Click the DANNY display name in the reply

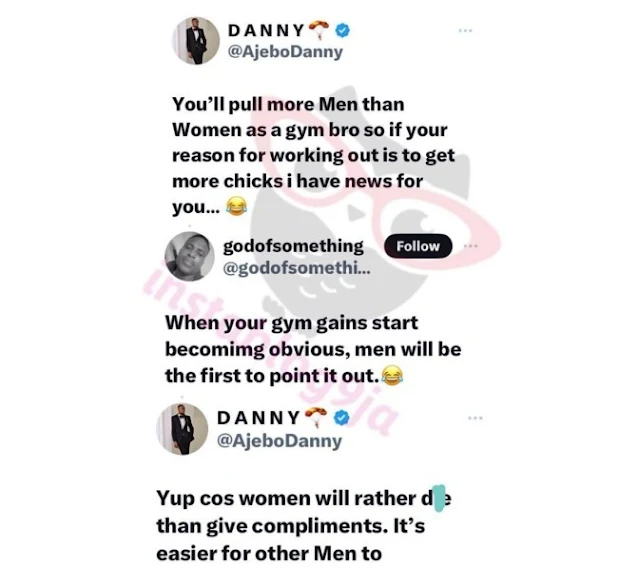(x=258, y=418)
